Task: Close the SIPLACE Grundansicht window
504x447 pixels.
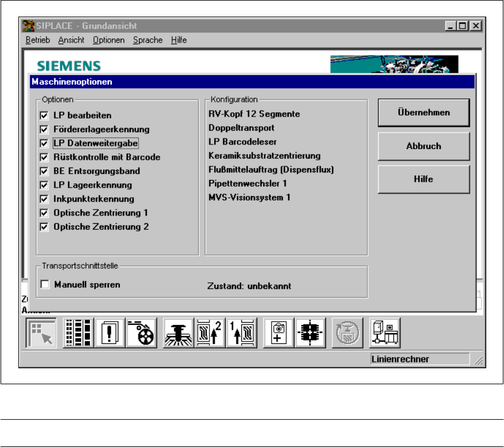Action: [x=476, y=25]
